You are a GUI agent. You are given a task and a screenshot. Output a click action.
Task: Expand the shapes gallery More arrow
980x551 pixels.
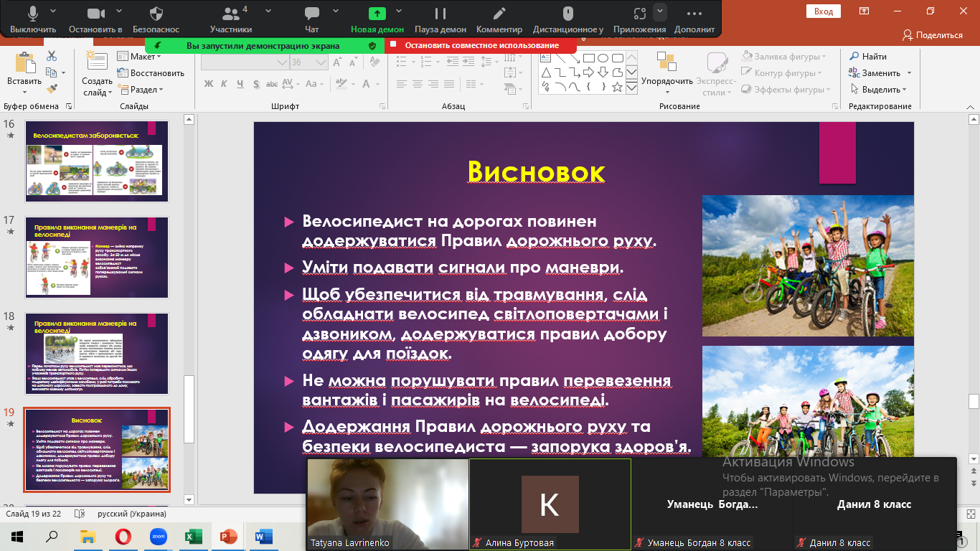(631, 87)
